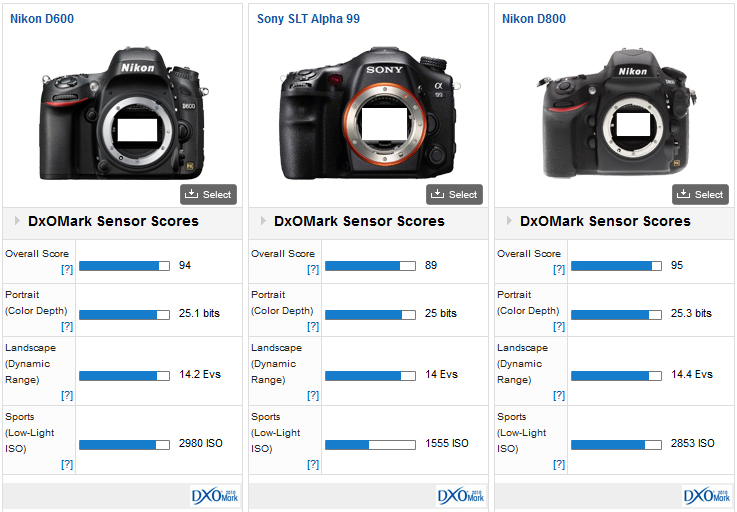Collapse Nikon D800 DxOMark Sensor Scores section
The width and height of the screenshot is (737, 512).
coord(509,221)
